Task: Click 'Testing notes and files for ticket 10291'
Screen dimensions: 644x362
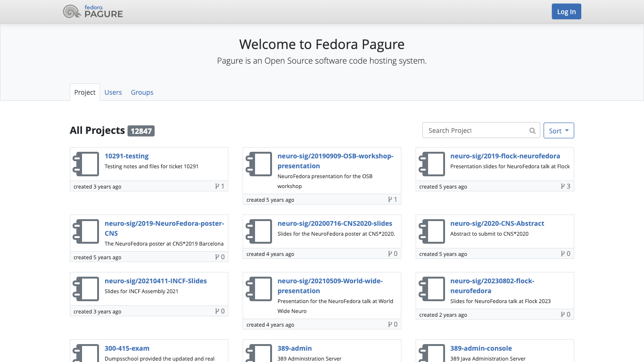Action: pos(151,166)
